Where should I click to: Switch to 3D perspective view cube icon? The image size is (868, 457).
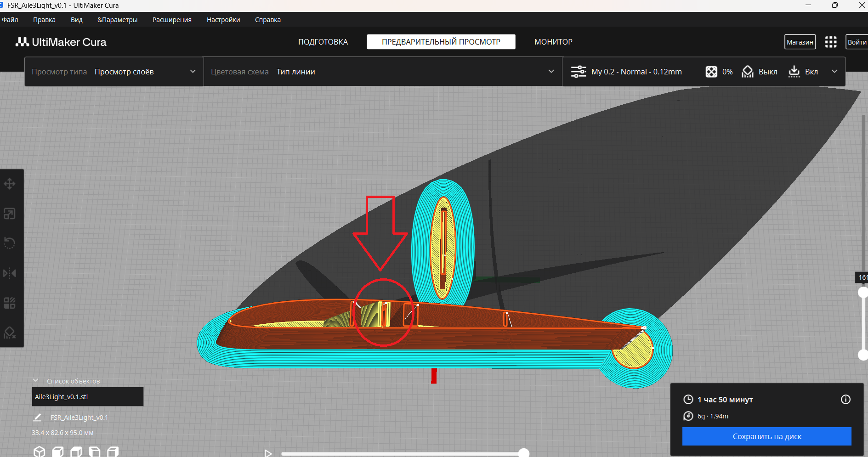40,452
